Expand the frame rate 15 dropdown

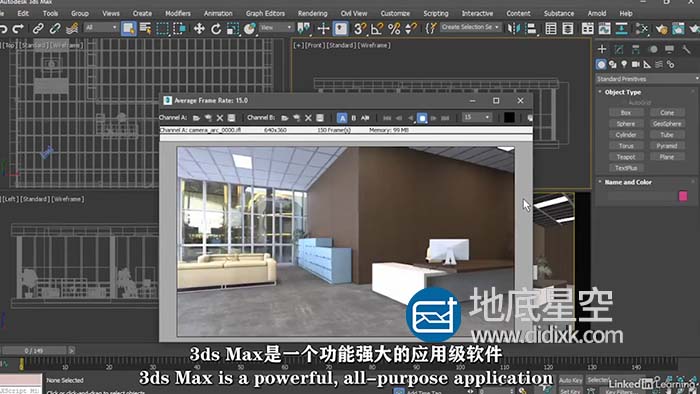point(477,117)
